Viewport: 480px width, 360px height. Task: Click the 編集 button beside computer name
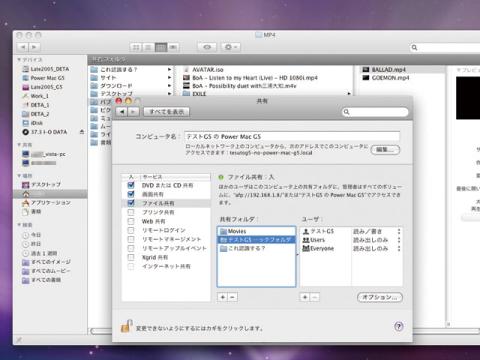tap(385, 150)
